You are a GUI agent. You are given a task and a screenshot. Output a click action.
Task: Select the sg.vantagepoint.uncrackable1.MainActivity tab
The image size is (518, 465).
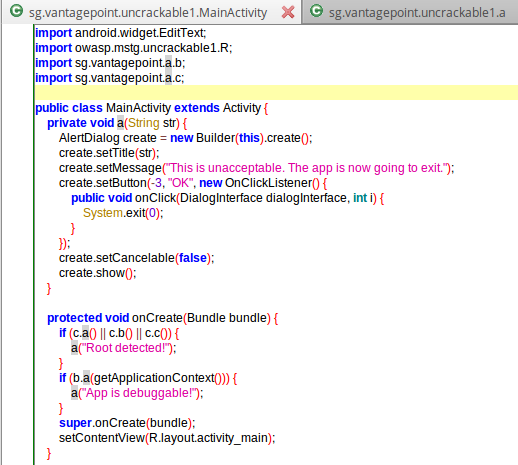click(x=148, y=13)
